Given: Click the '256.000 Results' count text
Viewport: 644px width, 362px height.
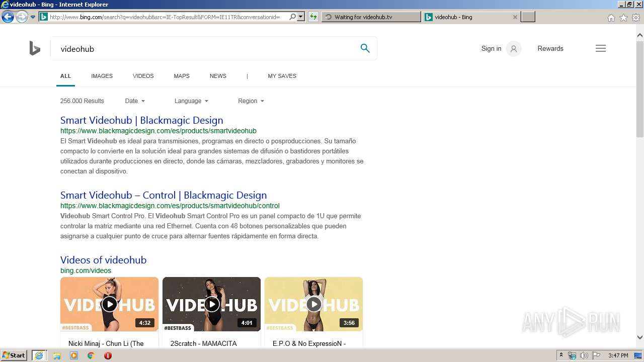Looking at the screenshot, I should (82, 101).
